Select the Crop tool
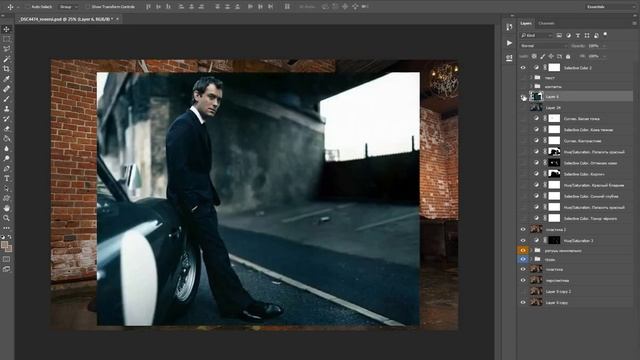The width and height of the screenshot is (640, 360). click(x=7, y=69)
